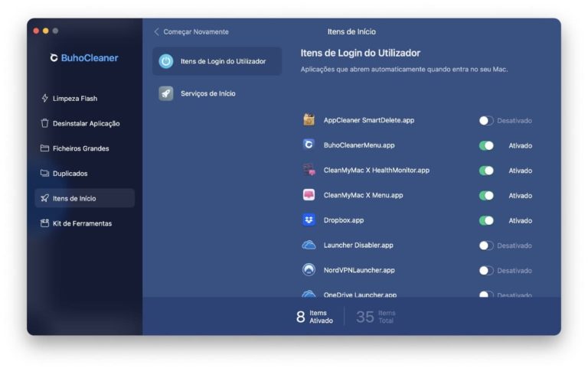Click the AppCleaner SmartDelete.app box icon

[x=309, y=120]
